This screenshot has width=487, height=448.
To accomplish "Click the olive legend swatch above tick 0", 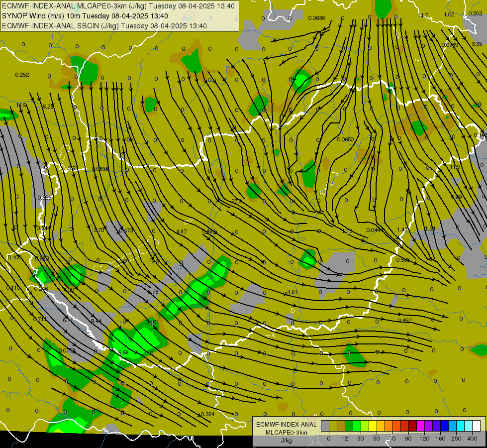I will click(333, 426).
